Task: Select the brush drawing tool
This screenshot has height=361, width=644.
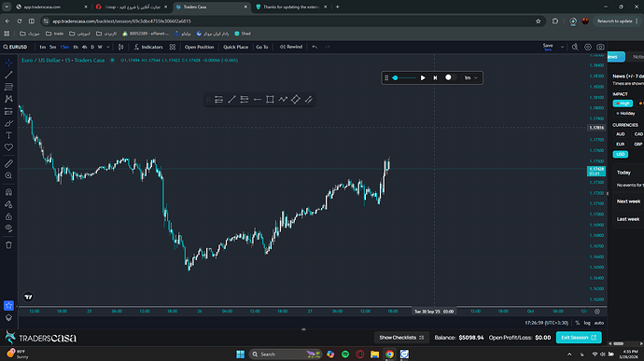Action: (x=8, y=123)
